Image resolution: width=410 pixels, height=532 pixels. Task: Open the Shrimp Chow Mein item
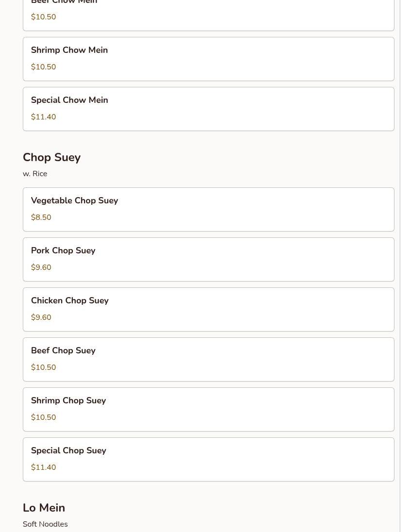208,59
